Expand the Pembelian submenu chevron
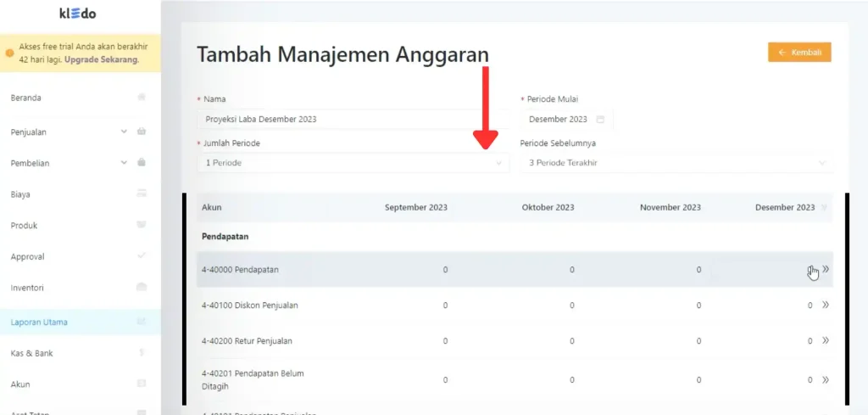 [x=124, y=163]
